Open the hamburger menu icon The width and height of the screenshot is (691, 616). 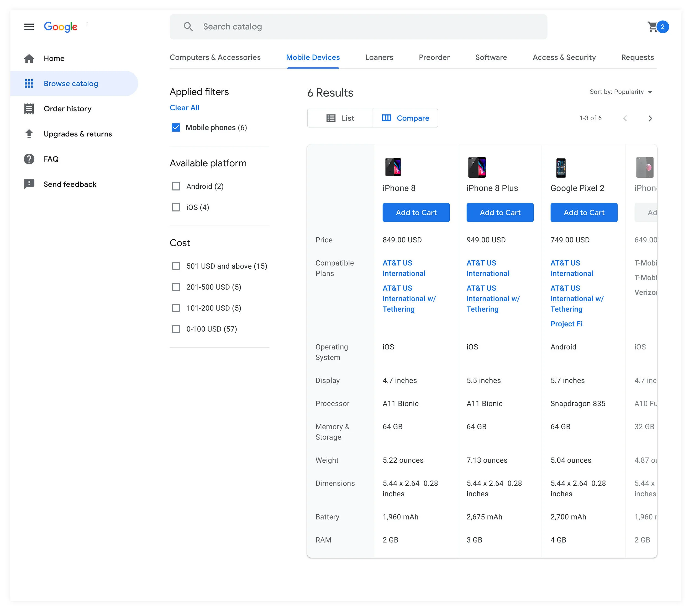point(29,27)
